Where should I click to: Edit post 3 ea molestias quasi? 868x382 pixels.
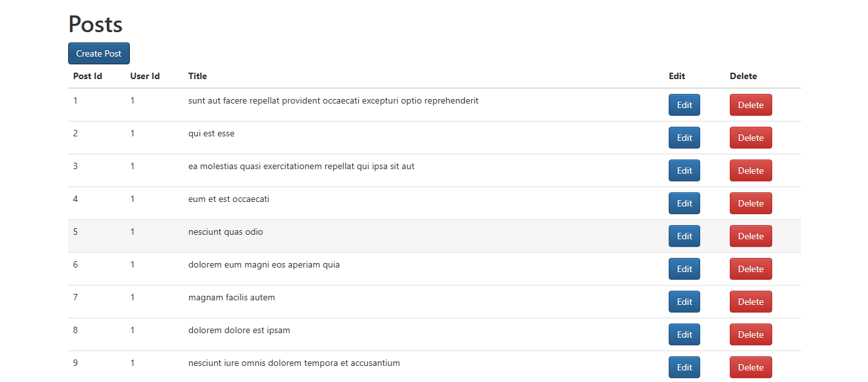[x=684, y=170]
